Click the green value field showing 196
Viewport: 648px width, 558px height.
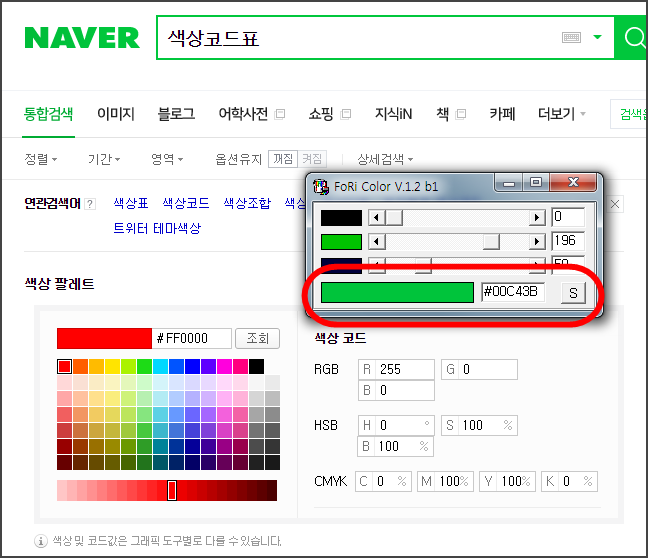click(x=568, y=241)
